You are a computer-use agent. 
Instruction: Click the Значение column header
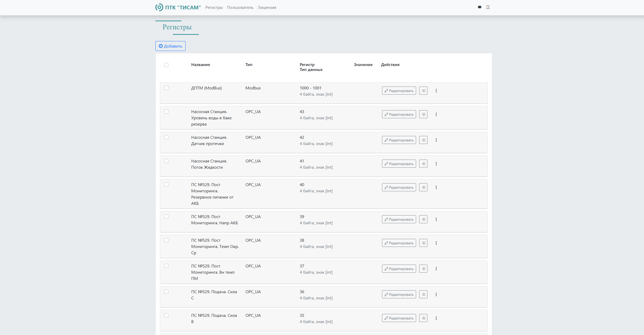coord(363,65)
